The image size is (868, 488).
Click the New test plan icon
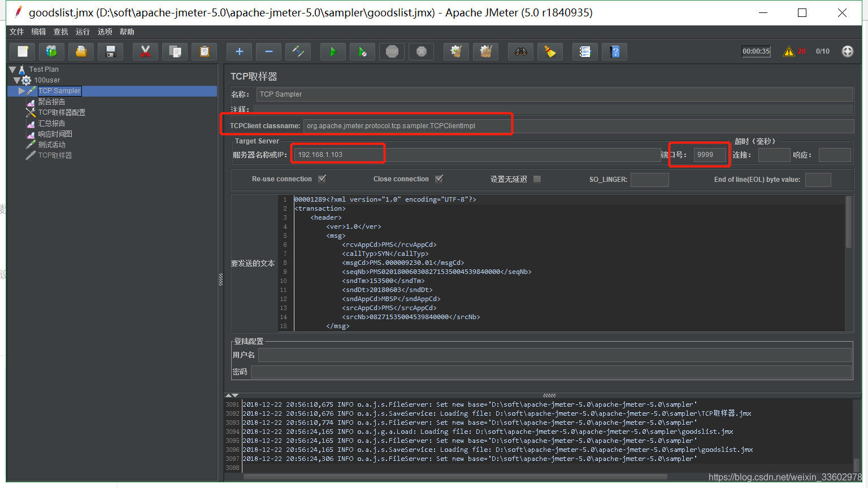tap(23, 51)
